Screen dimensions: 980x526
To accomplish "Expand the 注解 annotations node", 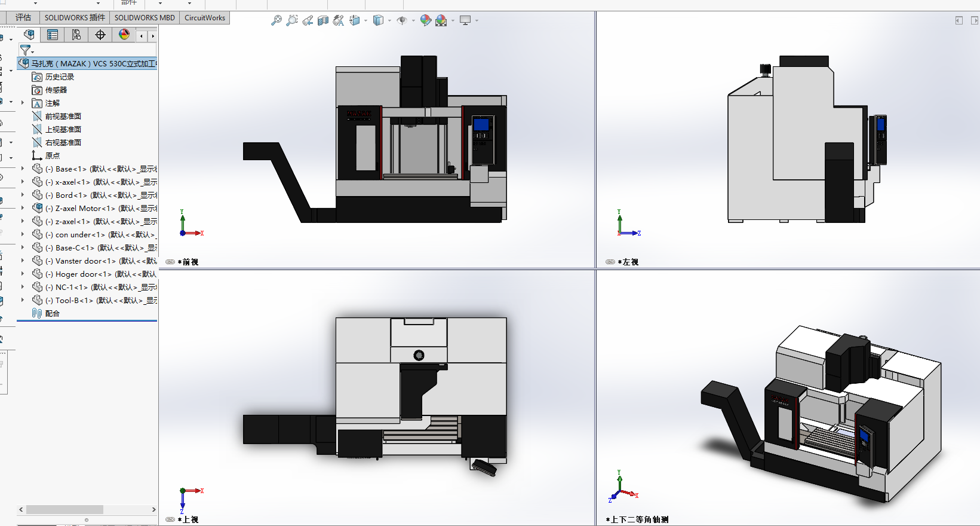I will [23, 103].
